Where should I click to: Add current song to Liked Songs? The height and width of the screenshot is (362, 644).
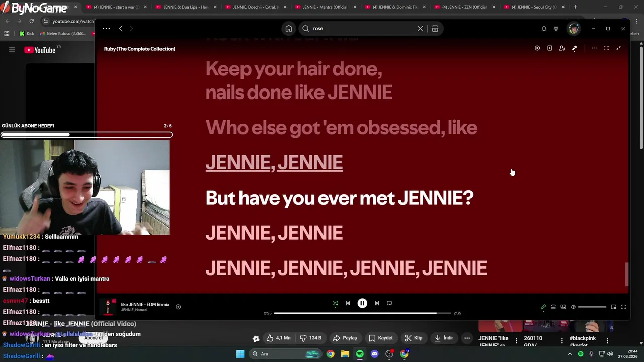(178, 307)
